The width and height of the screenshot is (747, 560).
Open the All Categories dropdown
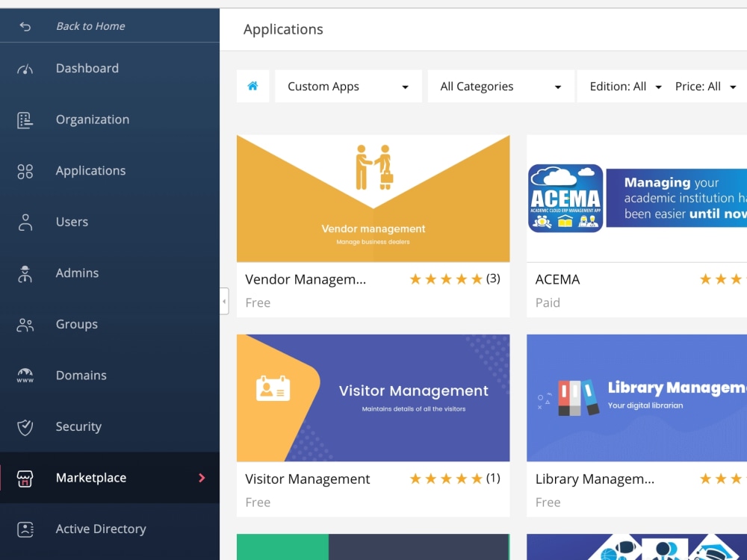point(501,86)
